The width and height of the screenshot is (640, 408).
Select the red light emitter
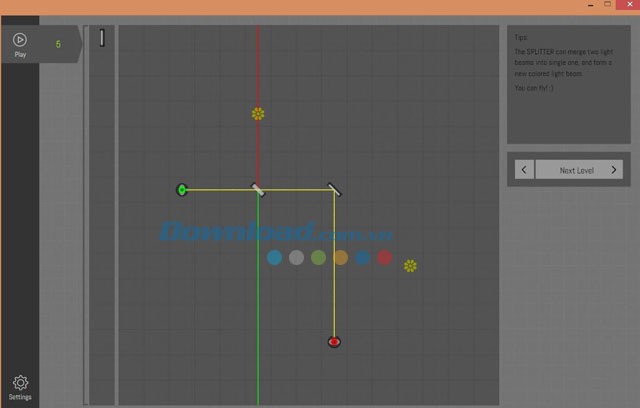click(334, 342)
